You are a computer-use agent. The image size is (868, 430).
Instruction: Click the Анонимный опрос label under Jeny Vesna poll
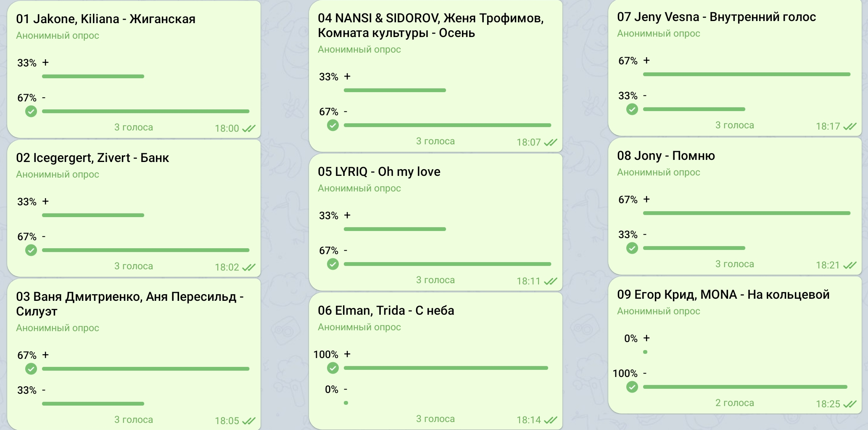[x=658, y=34]
